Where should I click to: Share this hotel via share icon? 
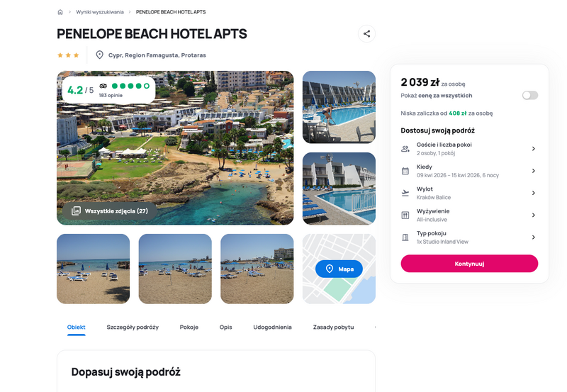tap(366, 33)
